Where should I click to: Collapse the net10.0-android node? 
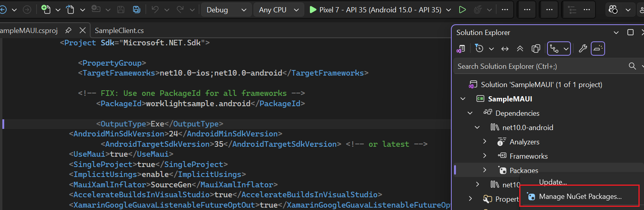477,127
